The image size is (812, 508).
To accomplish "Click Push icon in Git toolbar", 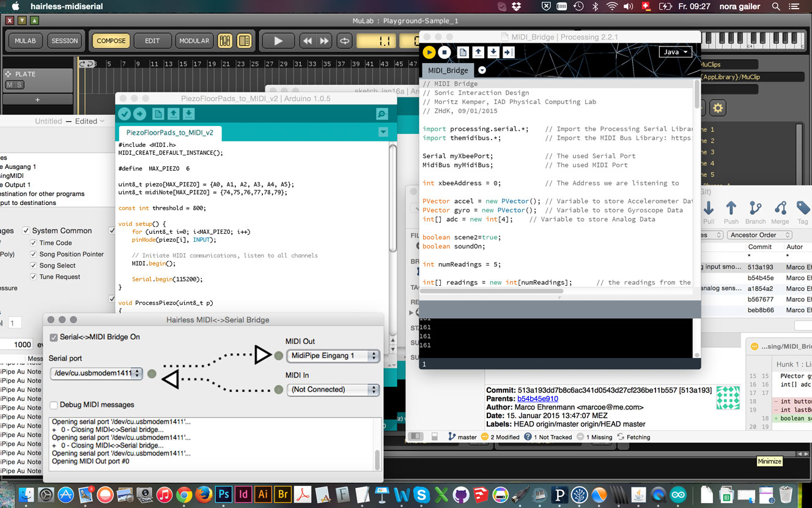I will tap(731, 213).
